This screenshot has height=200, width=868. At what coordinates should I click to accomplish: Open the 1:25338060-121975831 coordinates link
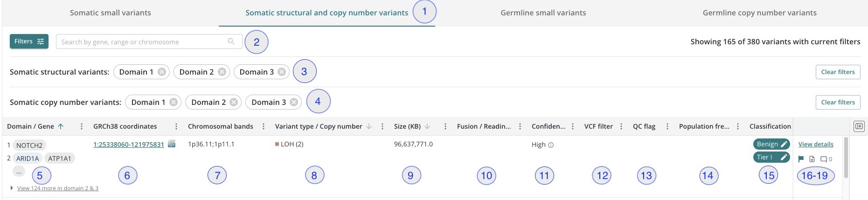pos(129,145)
